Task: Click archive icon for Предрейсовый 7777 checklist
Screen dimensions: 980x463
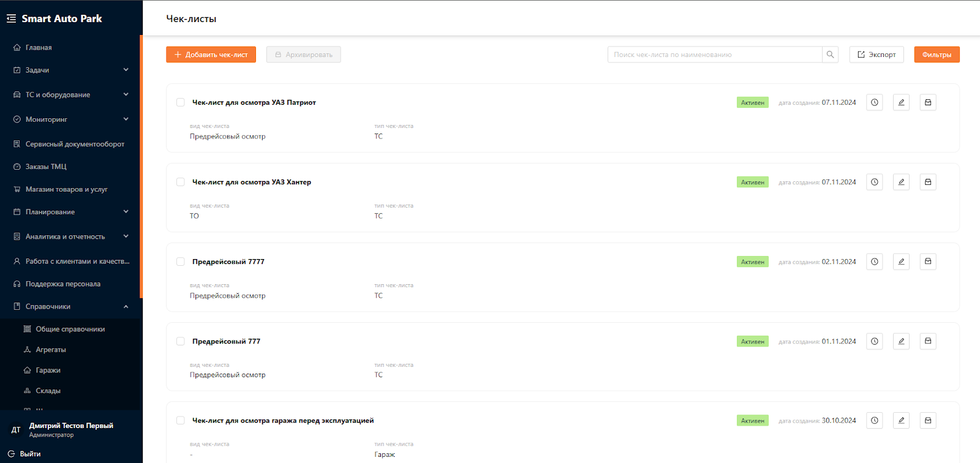Action: click(x=928, y=262)
